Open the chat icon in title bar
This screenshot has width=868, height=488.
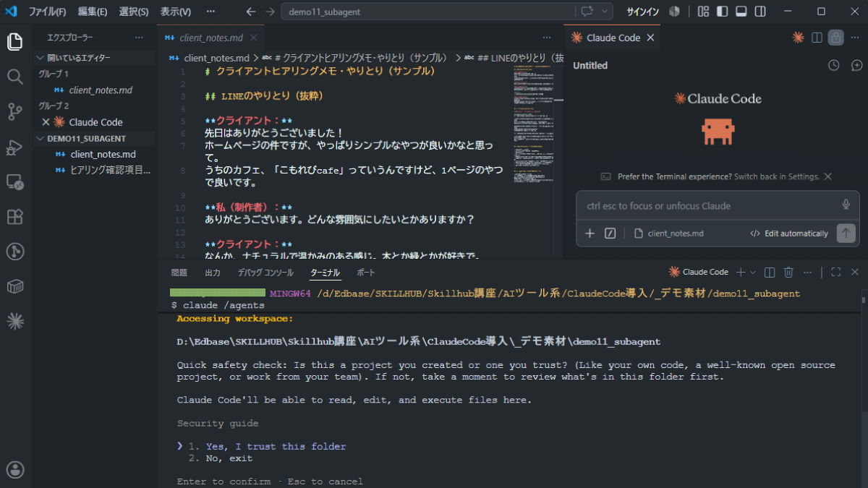tap(587, 12)
